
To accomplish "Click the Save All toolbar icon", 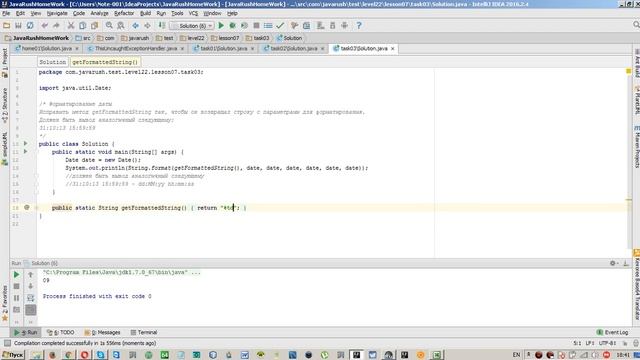I will point(18,25).
